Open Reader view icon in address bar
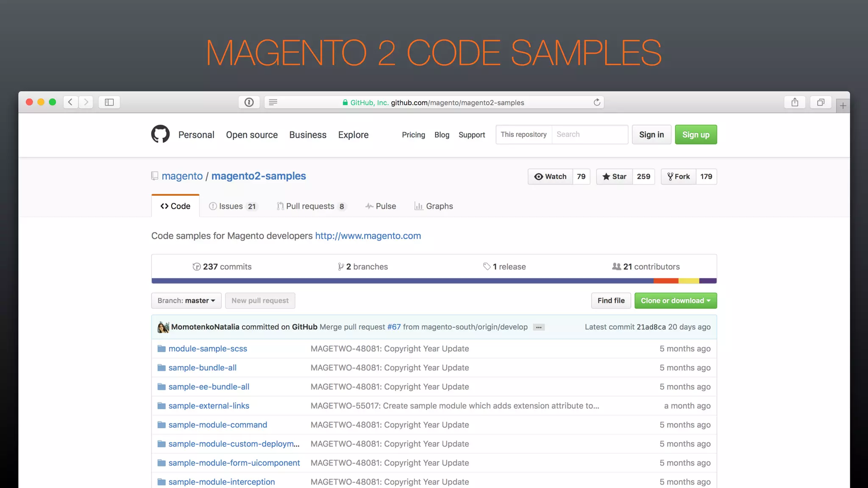Image resolution: width=868 pixels, height=488 pixels. [x=273, y=102]
